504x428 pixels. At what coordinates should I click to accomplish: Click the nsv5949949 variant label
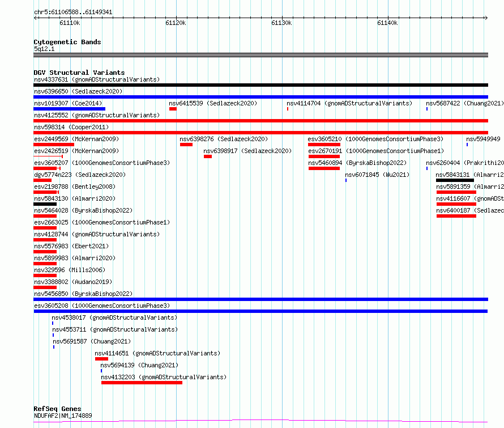[483, 139]
